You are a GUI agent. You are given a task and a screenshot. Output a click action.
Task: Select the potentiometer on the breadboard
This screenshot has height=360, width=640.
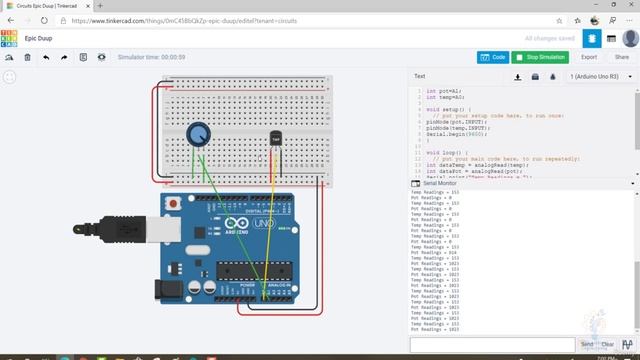198,134
